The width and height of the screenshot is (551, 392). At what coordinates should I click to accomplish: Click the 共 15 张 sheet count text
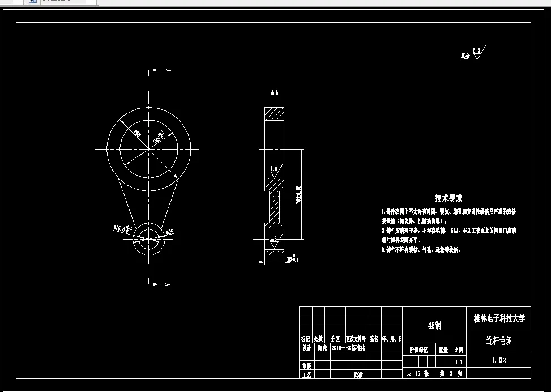pyautogui.click(x=417, y=374)
